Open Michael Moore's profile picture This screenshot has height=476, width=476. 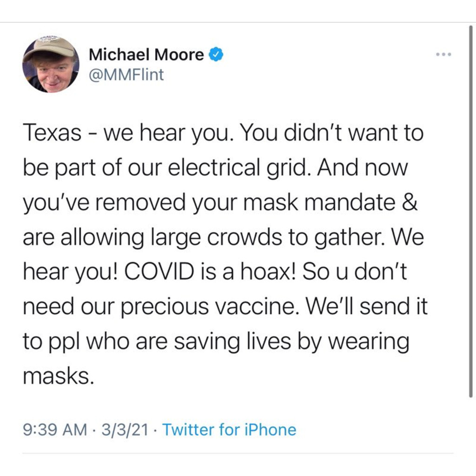(x=51, y=64)
